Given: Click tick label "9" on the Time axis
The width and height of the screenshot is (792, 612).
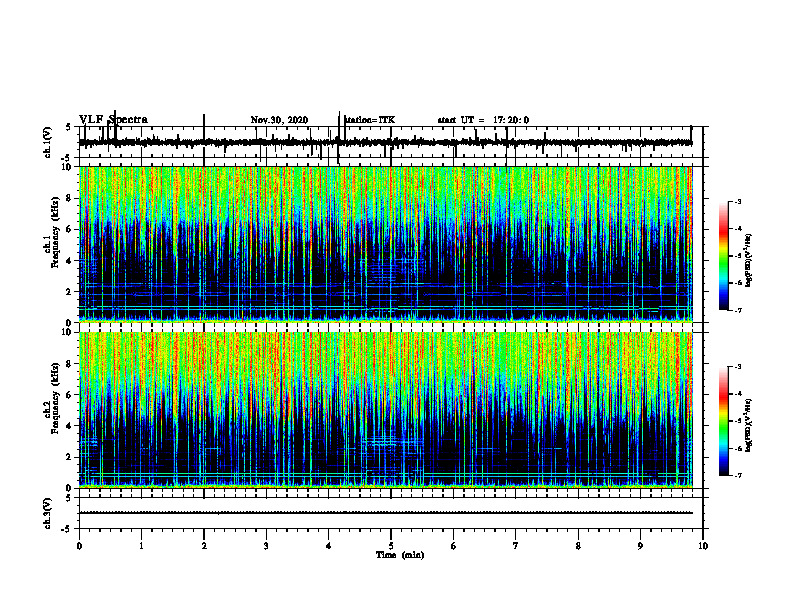Looking at the screenshot, I should coord(640,546).
